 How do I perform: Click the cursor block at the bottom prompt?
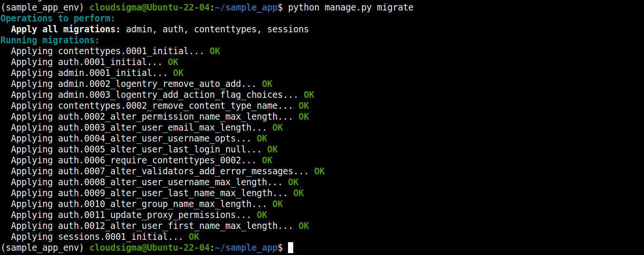290,248
